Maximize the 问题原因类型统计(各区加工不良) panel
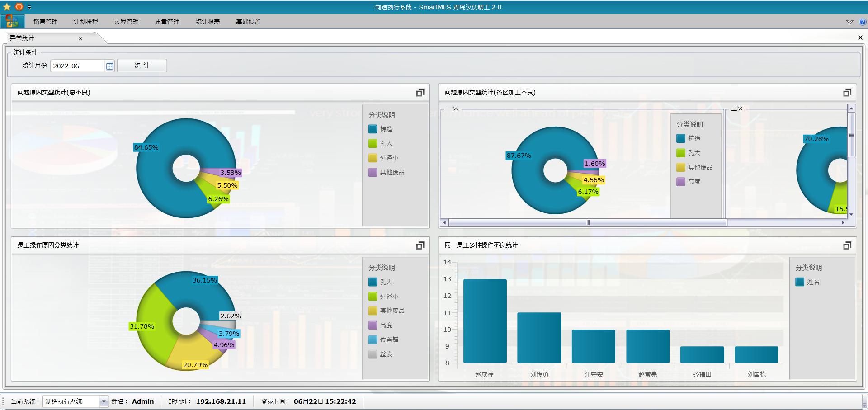 click(847, 92)
